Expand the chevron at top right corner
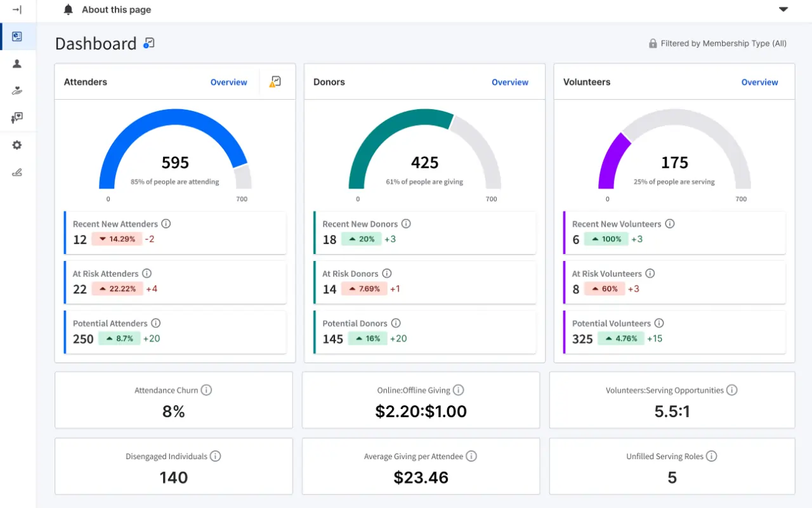 783,10
